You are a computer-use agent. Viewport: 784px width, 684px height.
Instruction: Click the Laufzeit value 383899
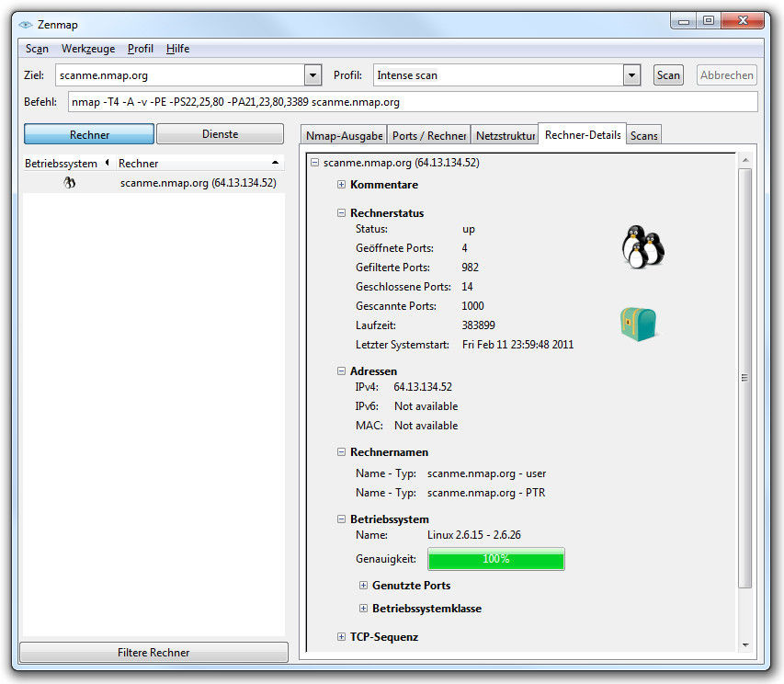(479, 325)
